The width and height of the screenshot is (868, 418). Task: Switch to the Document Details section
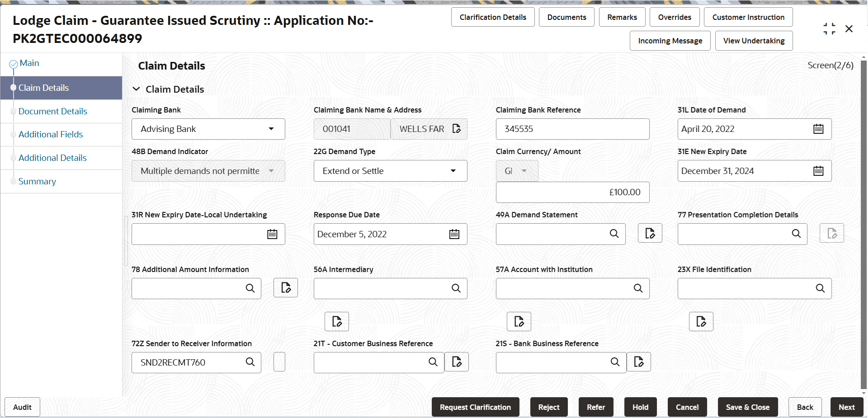coord(53,111)
